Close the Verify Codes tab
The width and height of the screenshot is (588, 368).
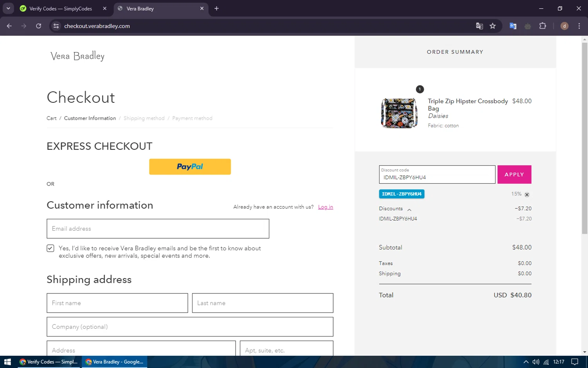(x=105, y=8)
